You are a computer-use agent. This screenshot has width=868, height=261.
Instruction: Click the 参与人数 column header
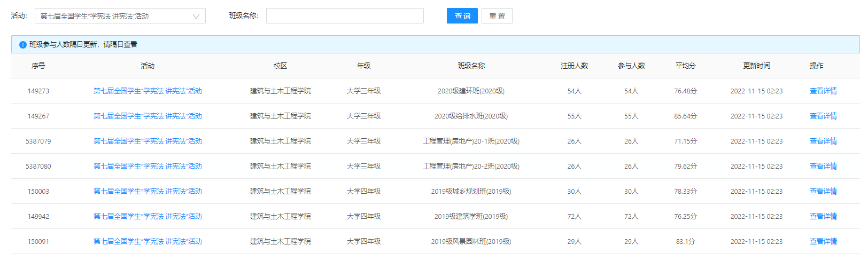[x=632, y=66]
